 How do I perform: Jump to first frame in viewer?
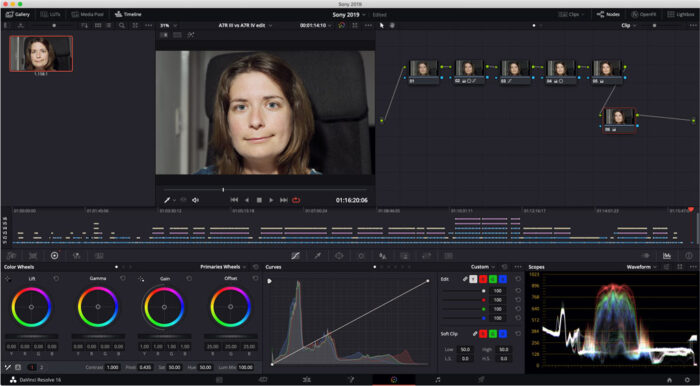234,200
